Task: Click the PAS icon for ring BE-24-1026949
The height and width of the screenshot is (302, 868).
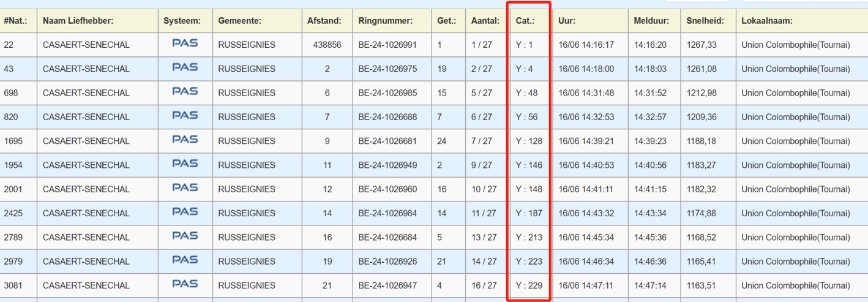Action: pos(185,164)
